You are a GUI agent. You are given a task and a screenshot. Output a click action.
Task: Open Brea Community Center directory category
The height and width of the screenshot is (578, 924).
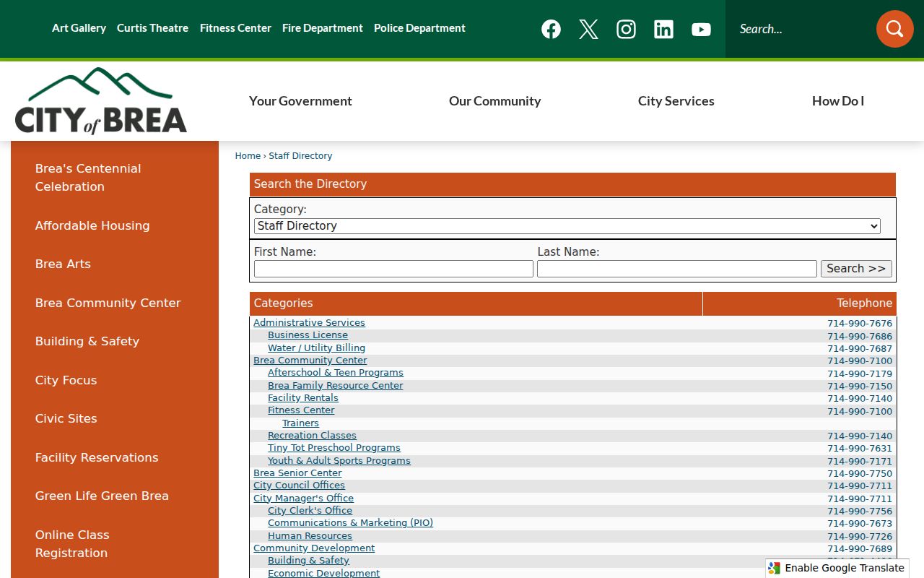(310, 361)
